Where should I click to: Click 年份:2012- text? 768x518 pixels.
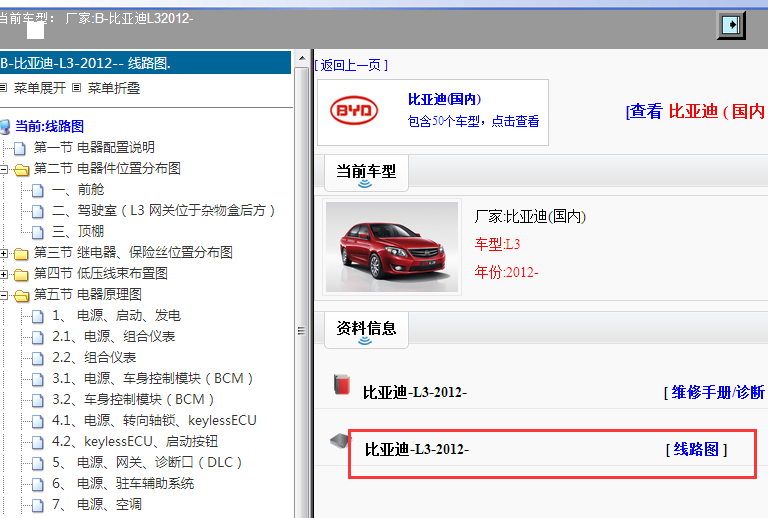506,272
